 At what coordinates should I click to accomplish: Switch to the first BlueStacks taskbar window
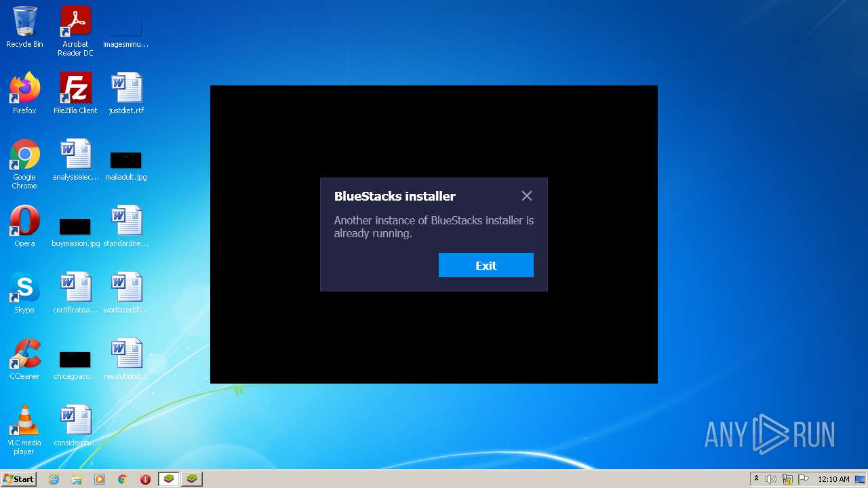point(169,479)
